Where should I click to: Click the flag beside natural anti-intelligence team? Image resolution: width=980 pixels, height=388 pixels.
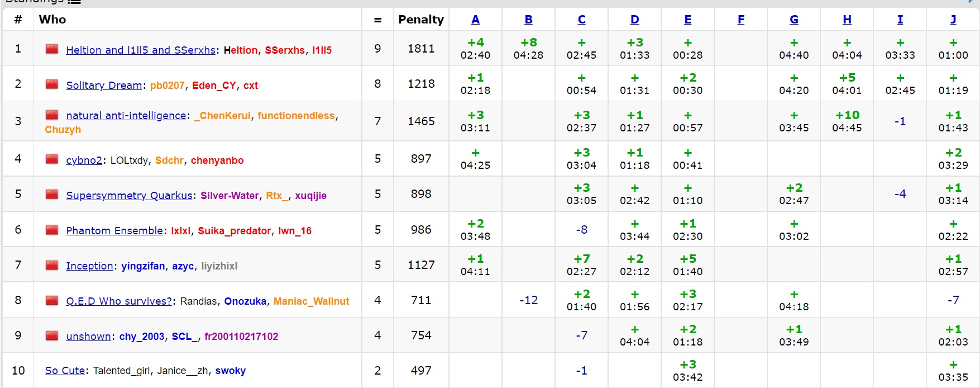[52, 115]
